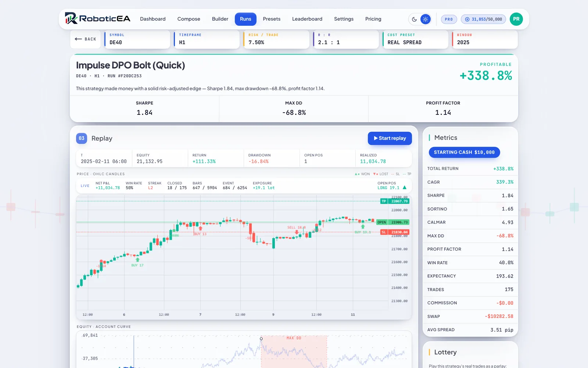Click the Trades 175 metric row
588x368 pixels.
(470, 290)
